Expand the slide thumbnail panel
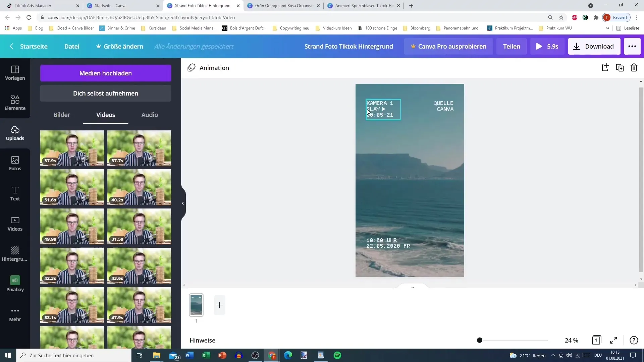 pos(413,287)
